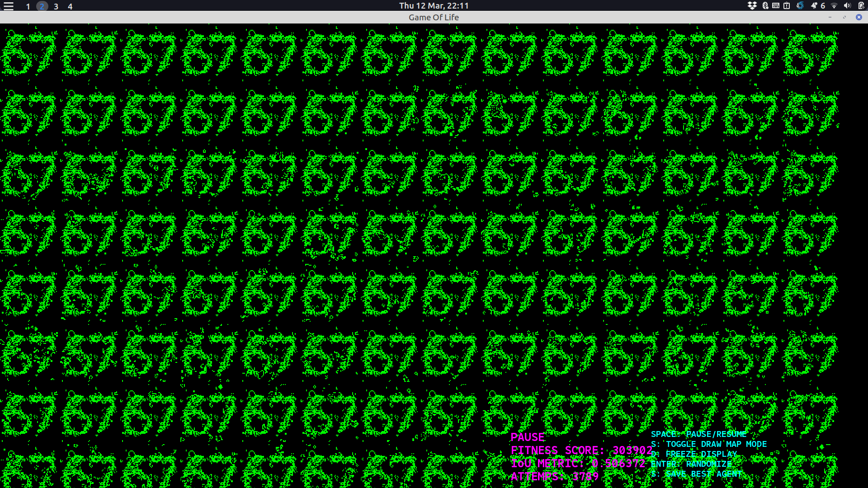Switch to workspace 4
Screen dimensions: 868x488
70,6
